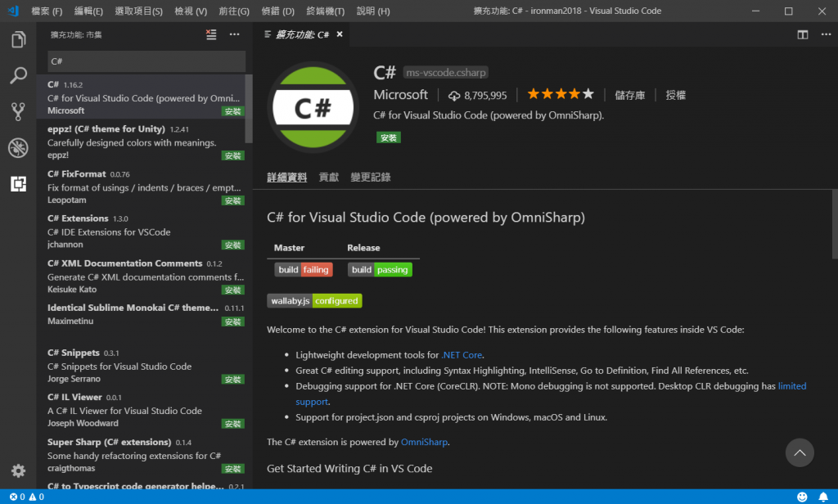838x504 pixels.
Task: Open the Manage gear icon
Action: pyautogui.click(x=18, y=470)
